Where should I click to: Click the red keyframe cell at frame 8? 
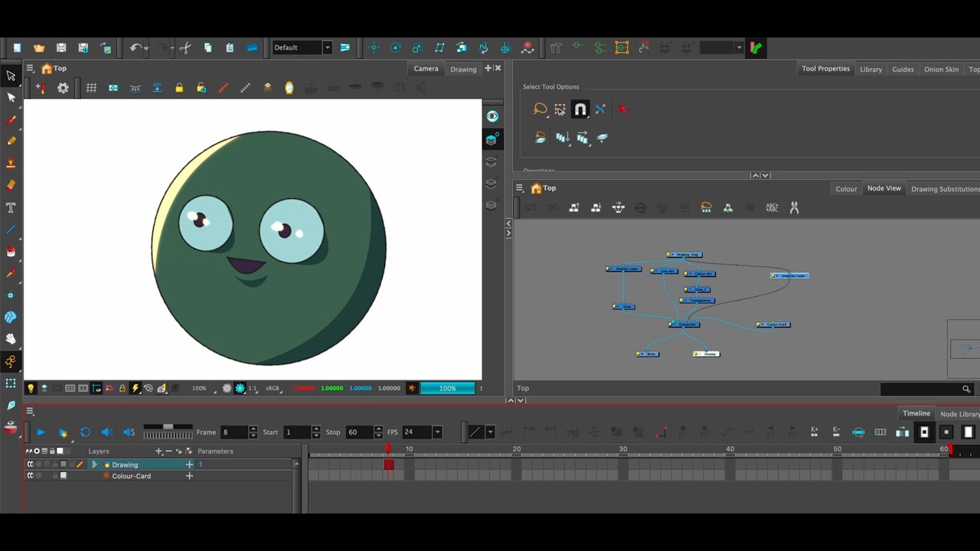389,465
